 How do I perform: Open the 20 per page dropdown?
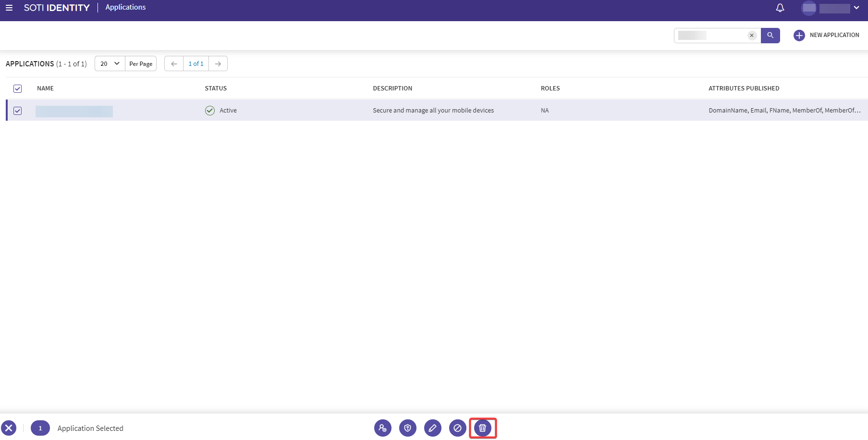pos(109,63)
